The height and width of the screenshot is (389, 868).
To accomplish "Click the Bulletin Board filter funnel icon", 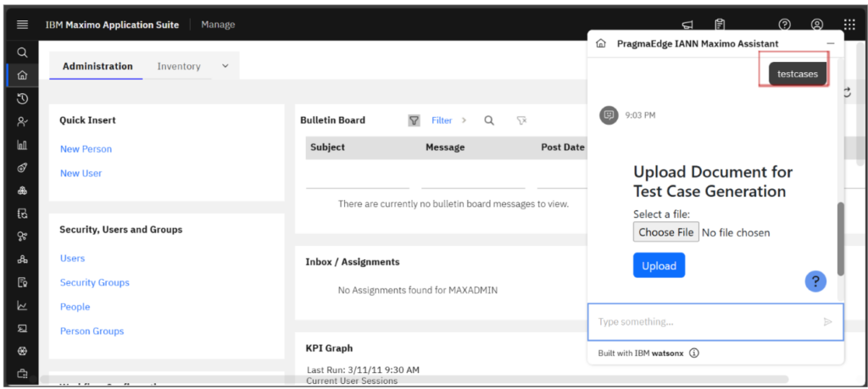I will pyautogui.click(x=414, y=120).
